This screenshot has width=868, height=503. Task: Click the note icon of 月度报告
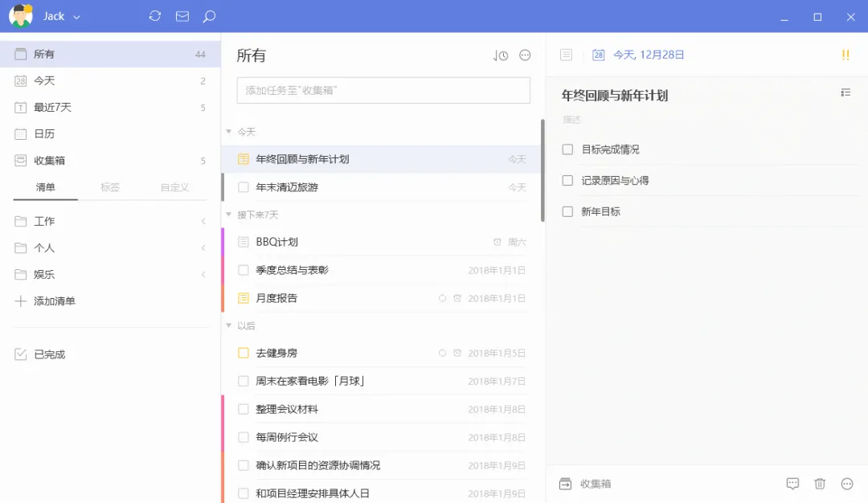coord(243,298)
